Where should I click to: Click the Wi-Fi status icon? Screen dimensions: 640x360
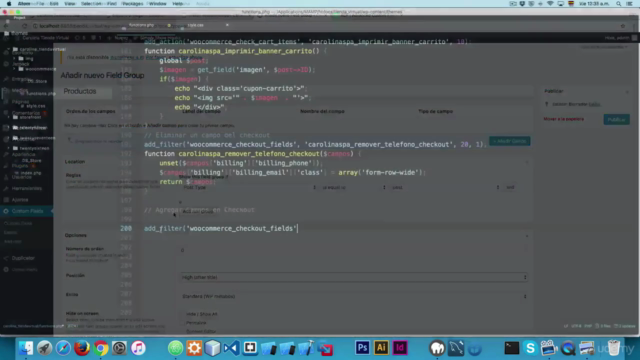click(550, 4)
